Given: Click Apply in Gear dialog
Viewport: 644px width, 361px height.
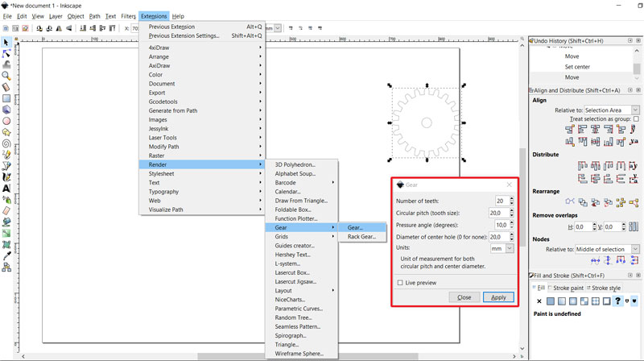Looking at the screenshot, I should pyautogui.click(x=498, y=297).
